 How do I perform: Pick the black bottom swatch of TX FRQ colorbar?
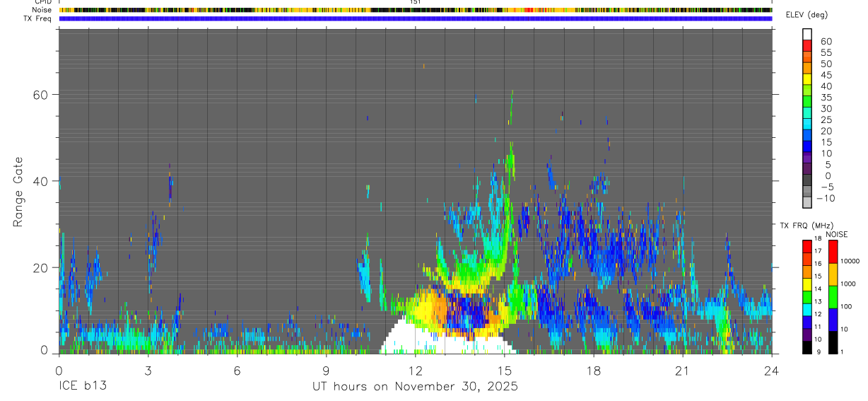pyautogui.click(x=807, y=347)
